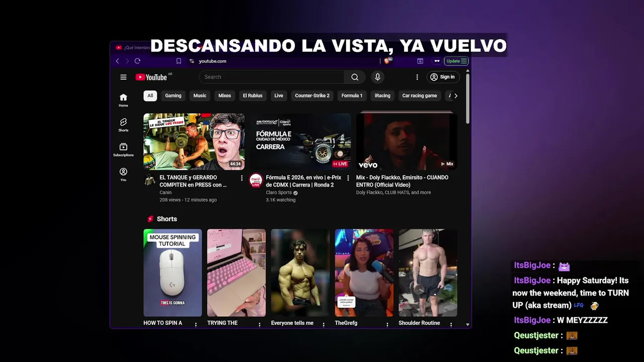
Task: Show more chips with right chevron
Action: [x=456, y=96]
